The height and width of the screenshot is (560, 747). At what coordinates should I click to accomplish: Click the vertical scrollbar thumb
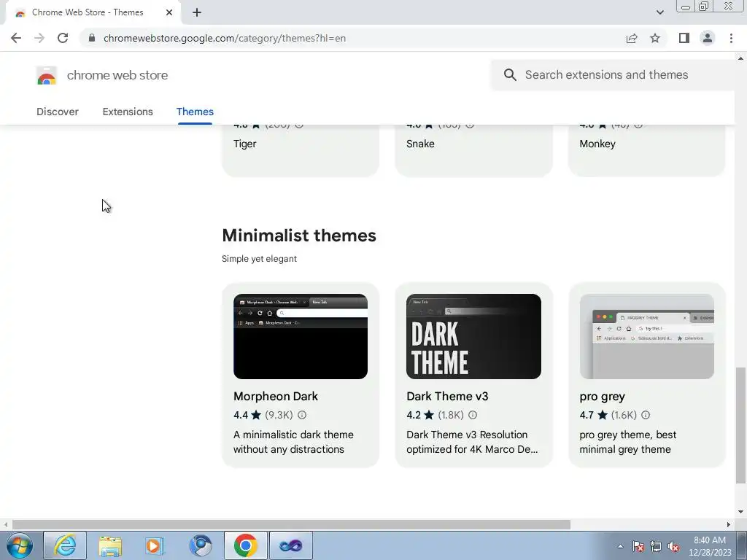(x=740, y=425)
